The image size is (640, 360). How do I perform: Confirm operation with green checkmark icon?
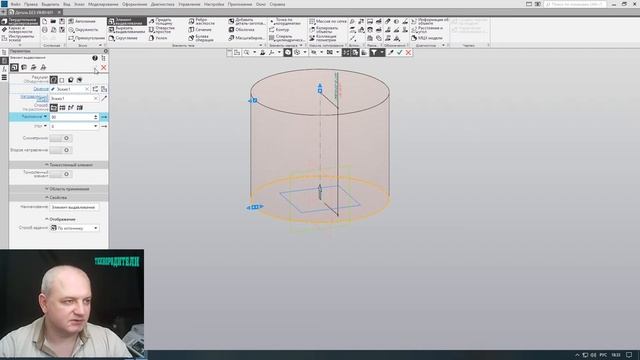pos(400,52)
